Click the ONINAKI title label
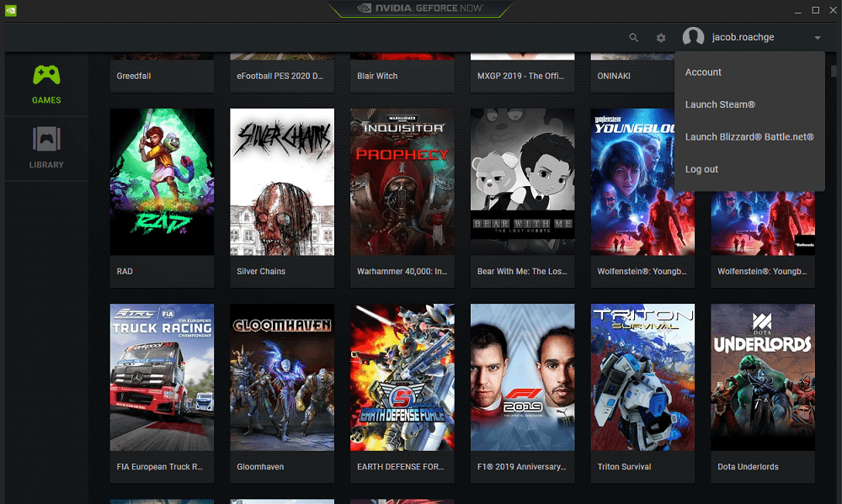 point(614,76)
